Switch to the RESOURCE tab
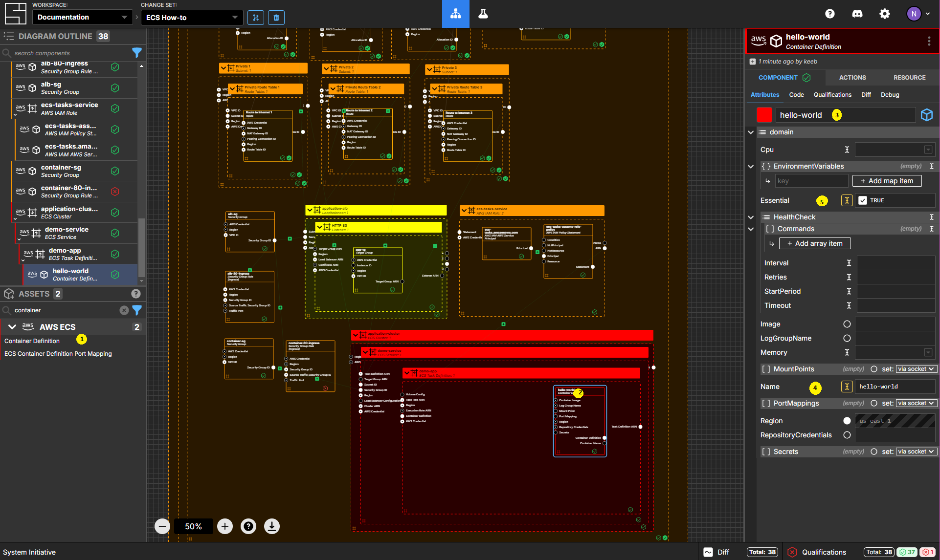The height and width of the screenshot is (560, 940). [x=909, y=78]
